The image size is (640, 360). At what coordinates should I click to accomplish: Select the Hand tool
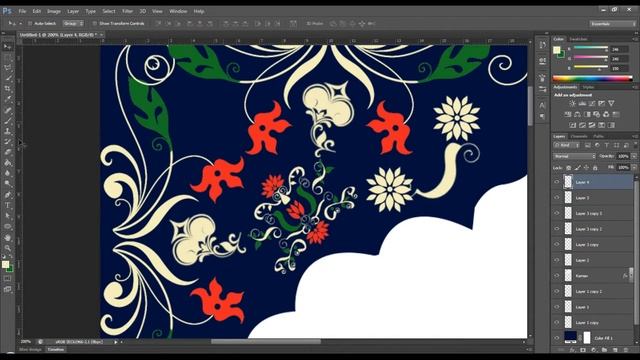point(8,237)
